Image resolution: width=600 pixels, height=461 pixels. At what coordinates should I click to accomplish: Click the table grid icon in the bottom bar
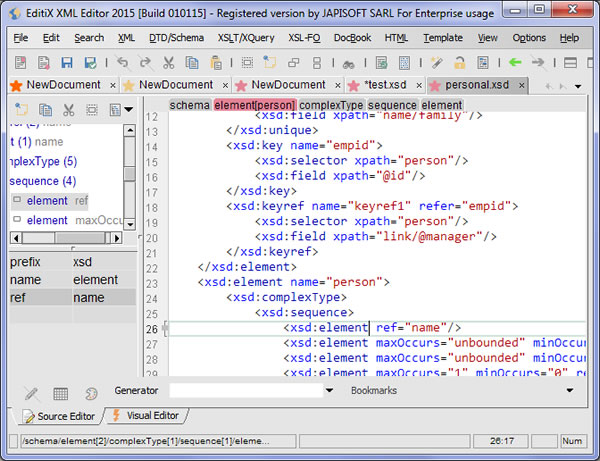point(60,393)
